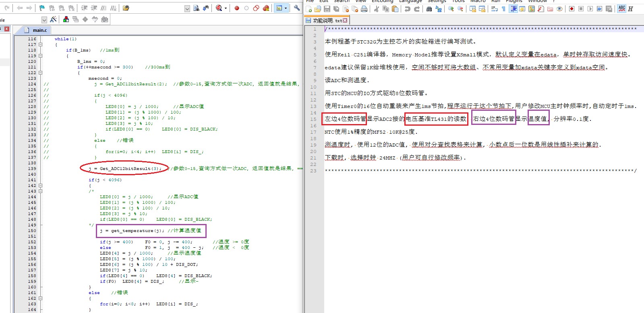
Task: Toggle the monitoring eye icon
Action: (x=559, y=9)
